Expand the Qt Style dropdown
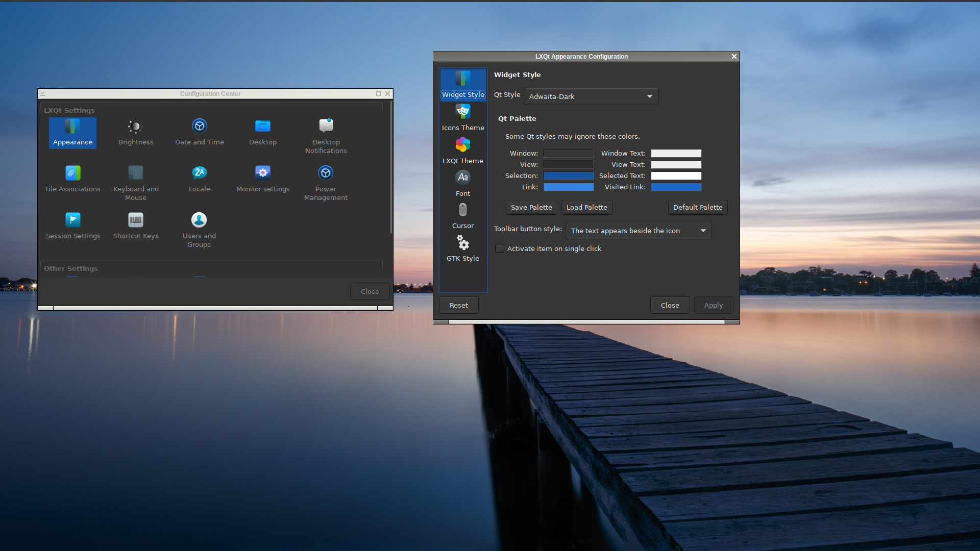This screenshot has height=551, width=980. [591, 96]
